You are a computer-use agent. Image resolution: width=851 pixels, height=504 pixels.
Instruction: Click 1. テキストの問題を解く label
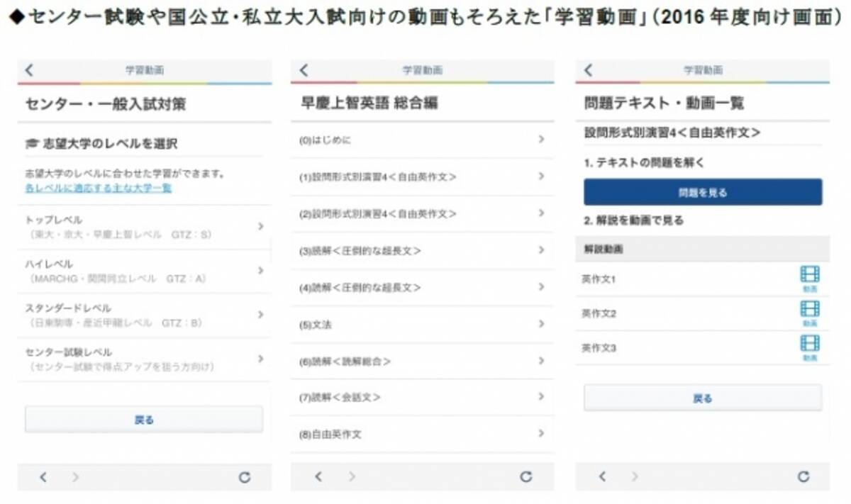pos(644,163)
